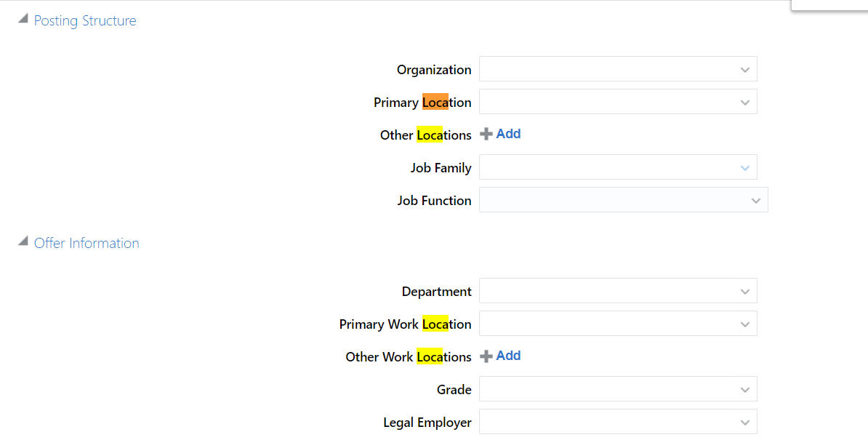Screen dimensions: 868x448
Task: Open the Job Function dropdown
Action: [623, 200]
